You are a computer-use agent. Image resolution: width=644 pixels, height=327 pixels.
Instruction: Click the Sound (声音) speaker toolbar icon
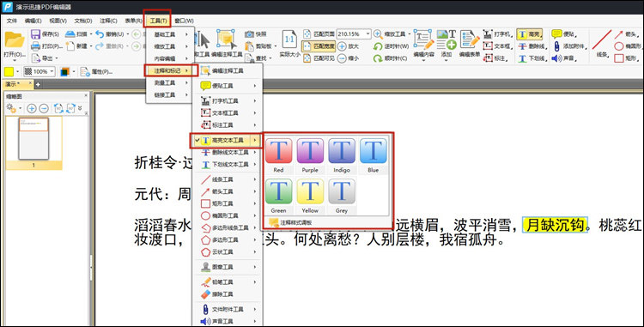point(556,58)
